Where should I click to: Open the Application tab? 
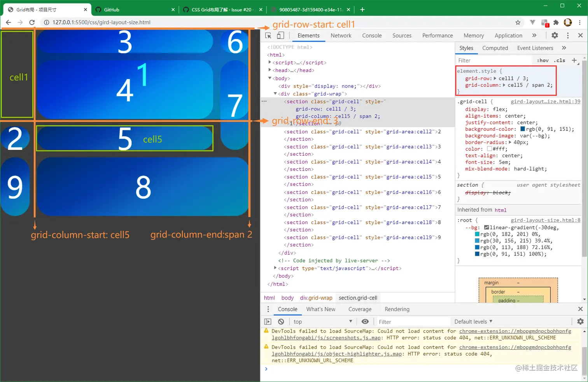point(508,35)
